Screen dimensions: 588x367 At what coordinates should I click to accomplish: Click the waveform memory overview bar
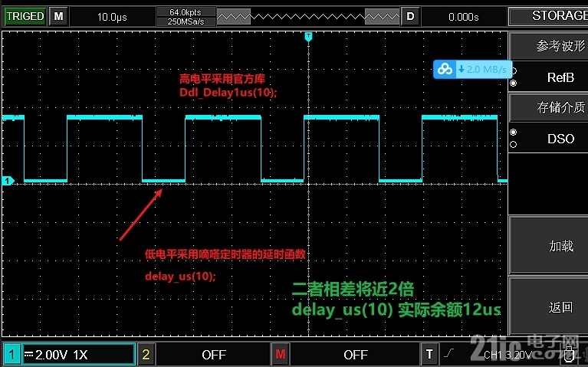pos(308,17)
